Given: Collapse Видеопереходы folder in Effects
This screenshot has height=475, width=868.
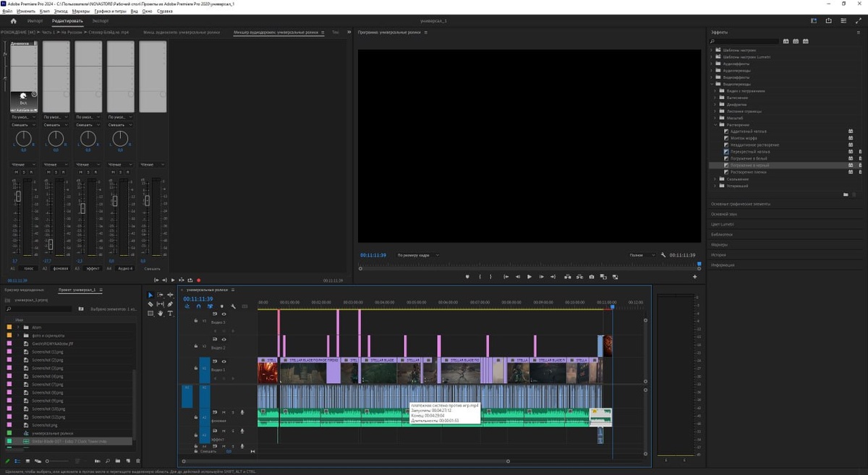Looking at the screenshot, I should tap(712, 84).
